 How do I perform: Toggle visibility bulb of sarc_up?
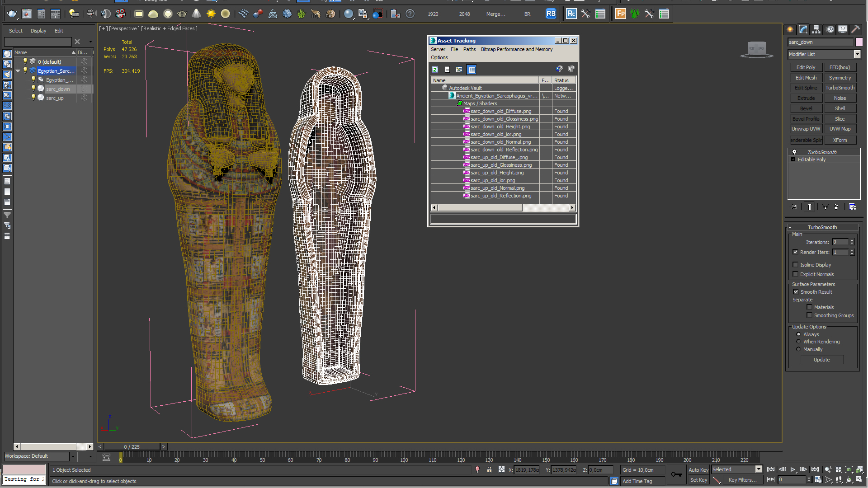(x=33, y=98)
